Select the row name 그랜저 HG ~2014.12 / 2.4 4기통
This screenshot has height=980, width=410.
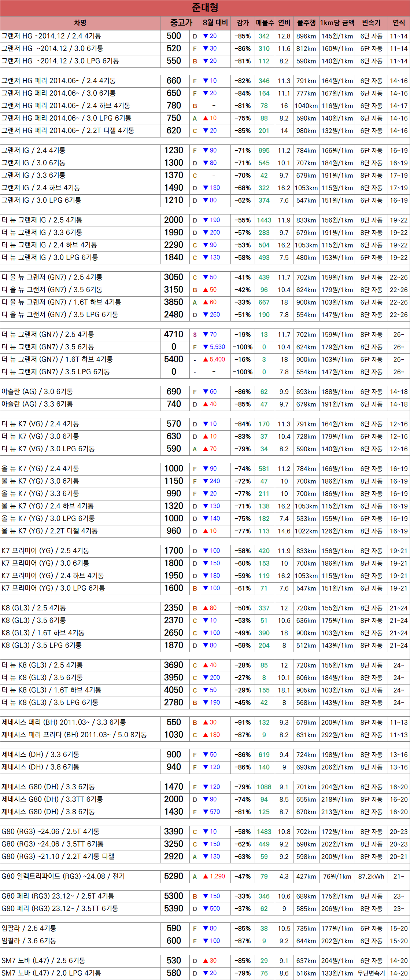51,36
